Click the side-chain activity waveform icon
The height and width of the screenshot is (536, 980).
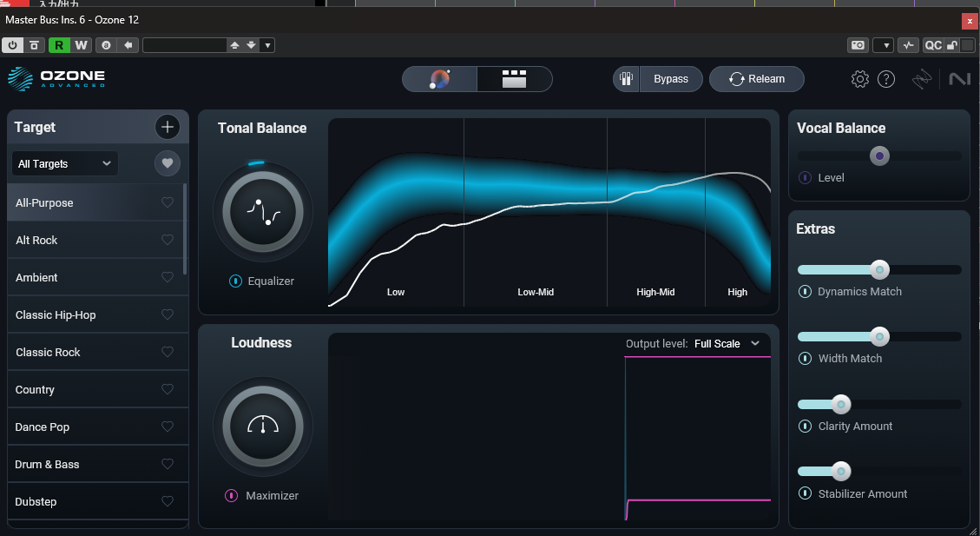point(908,45)
